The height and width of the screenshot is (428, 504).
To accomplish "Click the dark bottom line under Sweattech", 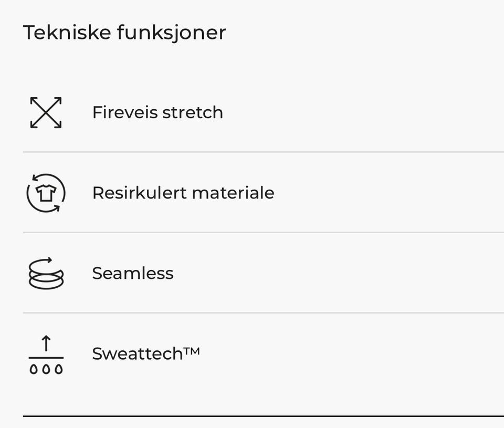I will 262,416.
